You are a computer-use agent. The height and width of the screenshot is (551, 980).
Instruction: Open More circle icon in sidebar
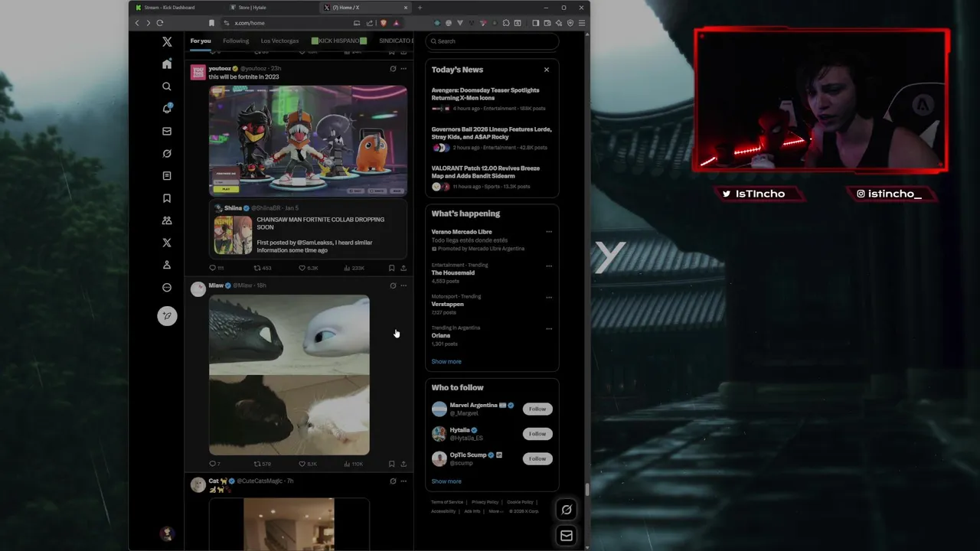click(x=167, y=288)
